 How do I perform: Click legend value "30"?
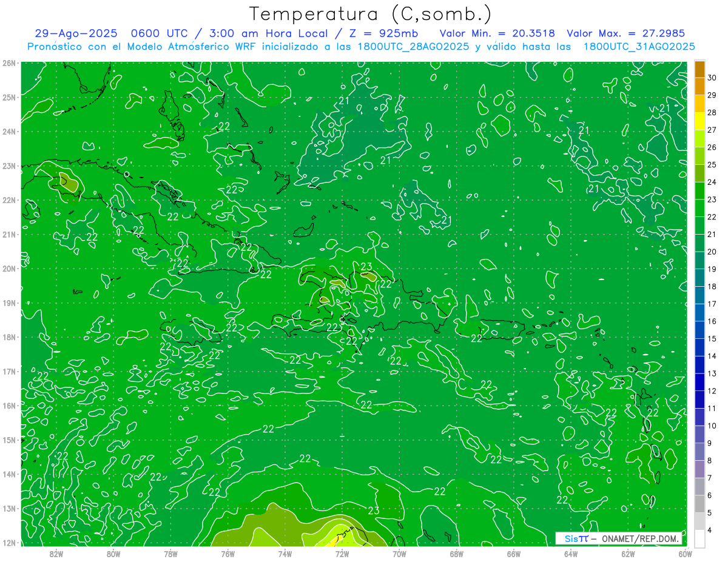(712, 78)
